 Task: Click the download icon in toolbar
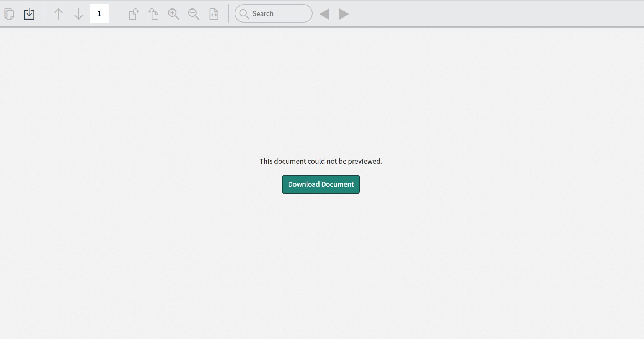(29, 14)
